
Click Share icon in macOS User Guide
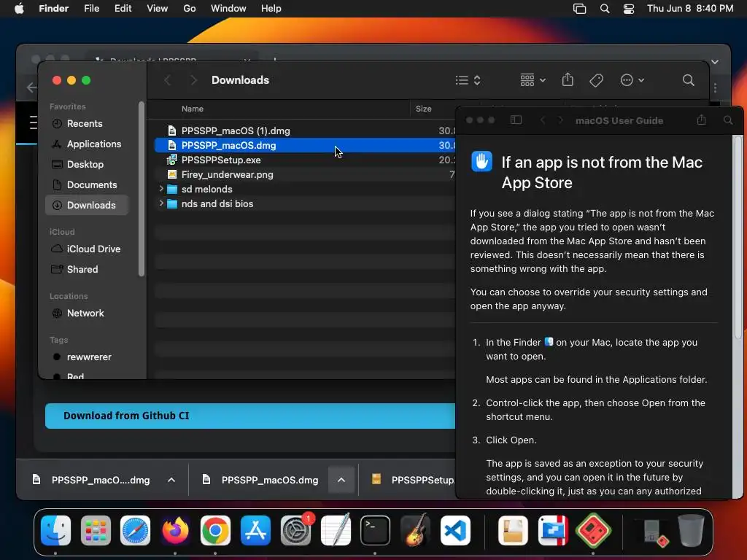701,120
